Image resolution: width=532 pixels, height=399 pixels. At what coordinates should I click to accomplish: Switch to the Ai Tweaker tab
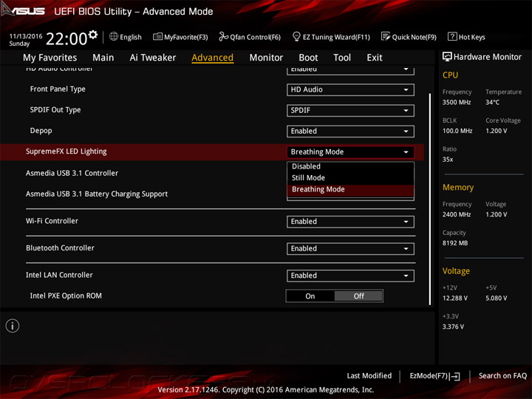(153, 58)
